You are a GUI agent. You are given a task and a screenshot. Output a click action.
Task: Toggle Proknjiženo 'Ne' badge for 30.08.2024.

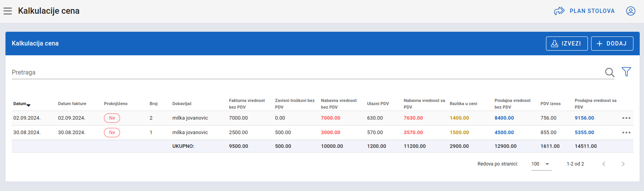(x=112, y=133)
